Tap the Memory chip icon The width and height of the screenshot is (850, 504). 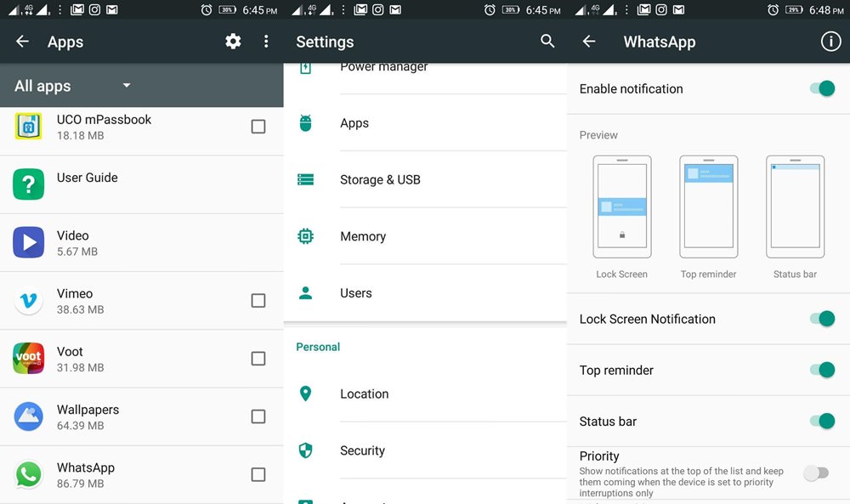tap(306, 236)
